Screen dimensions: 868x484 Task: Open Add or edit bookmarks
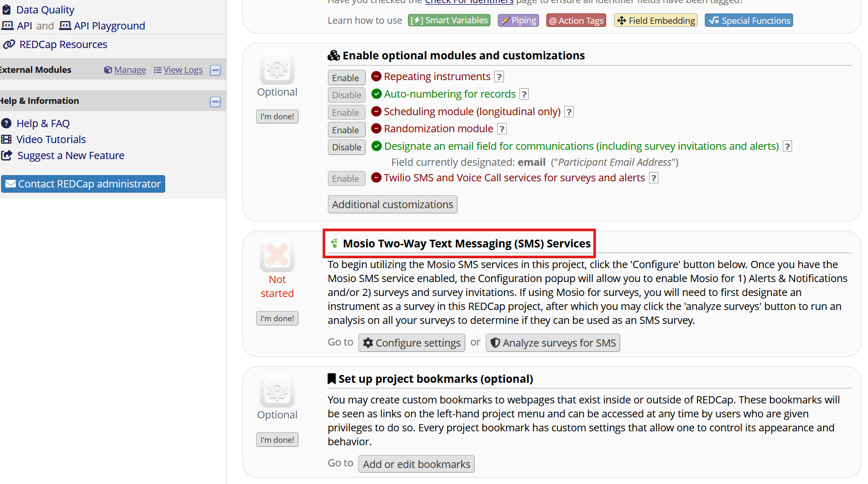tap(416, 464)
